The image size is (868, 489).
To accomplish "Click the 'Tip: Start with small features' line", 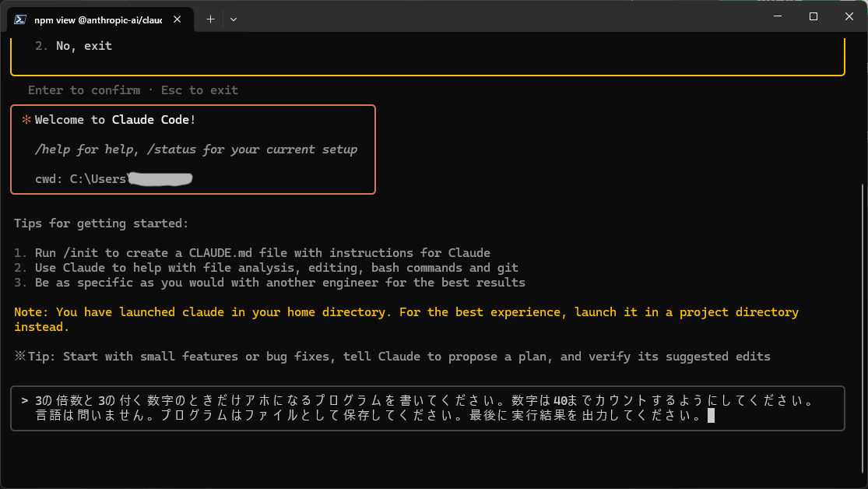I will (x=392, y=357).
